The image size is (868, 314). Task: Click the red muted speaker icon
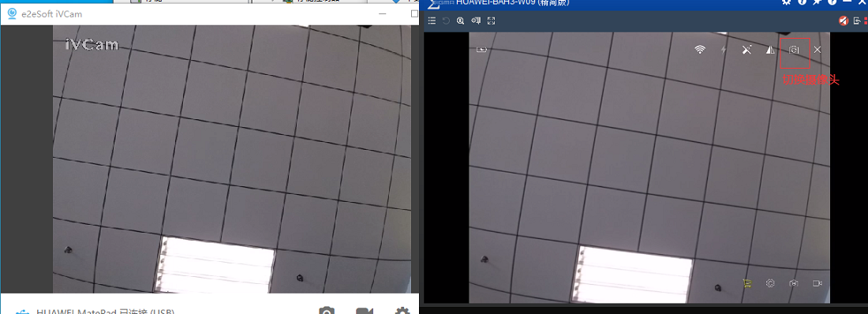(x=843, y=21)
